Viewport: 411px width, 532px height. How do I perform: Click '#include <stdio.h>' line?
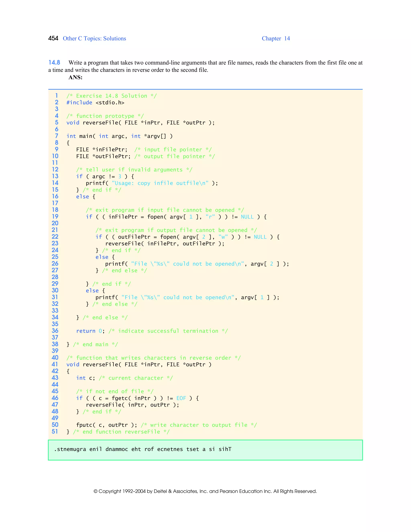click(96, 103)
